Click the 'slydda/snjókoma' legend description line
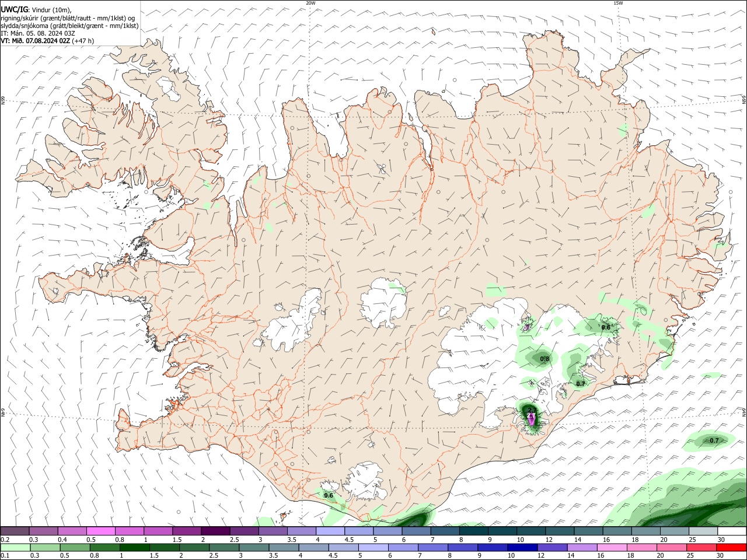Image resolution: width=747 pixels, height=560 pixels. pos(69,26)
